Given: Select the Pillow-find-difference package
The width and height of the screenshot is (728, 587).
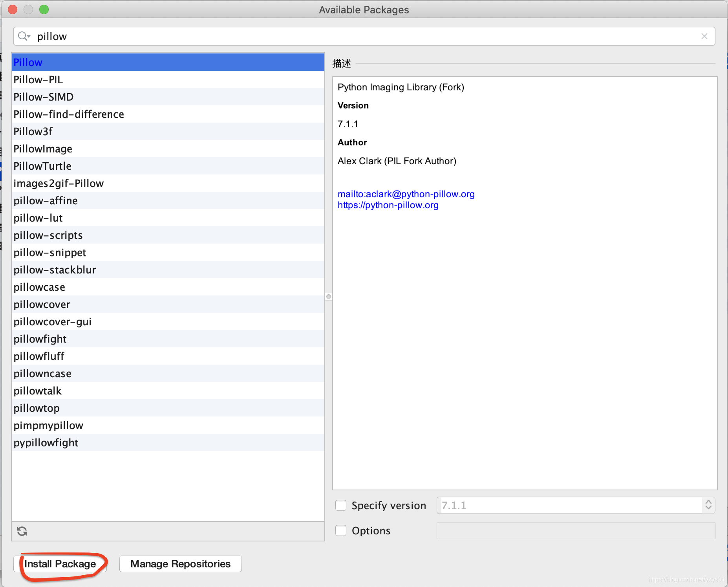Looking at the screenshot, I should pos(168,114).
